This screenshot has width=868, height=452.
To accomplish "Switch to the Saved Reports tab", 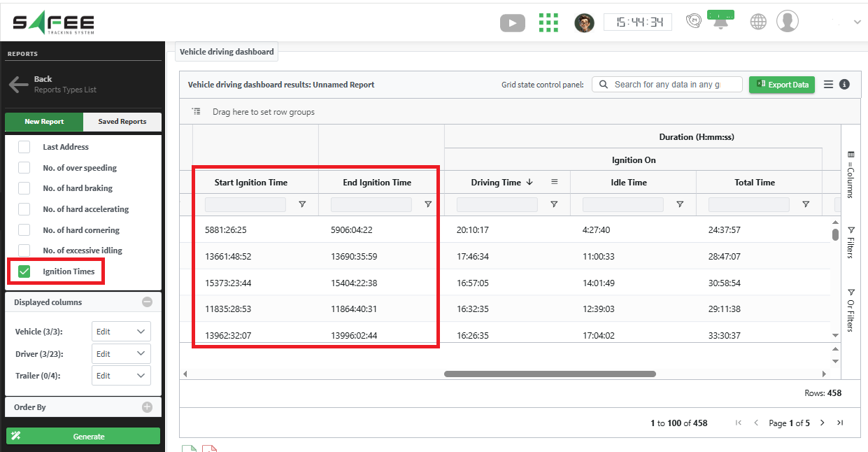I will point(122,122).
